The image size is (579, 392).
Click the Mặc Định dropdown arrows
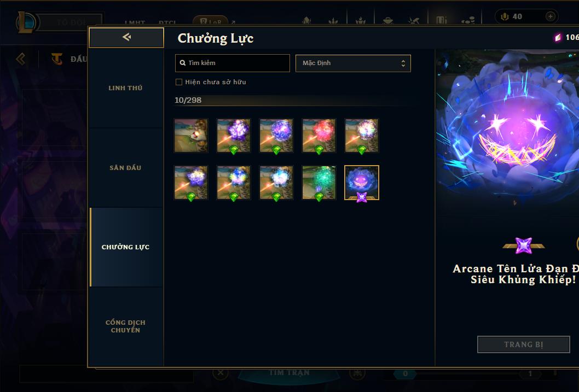tap(403, 63)
